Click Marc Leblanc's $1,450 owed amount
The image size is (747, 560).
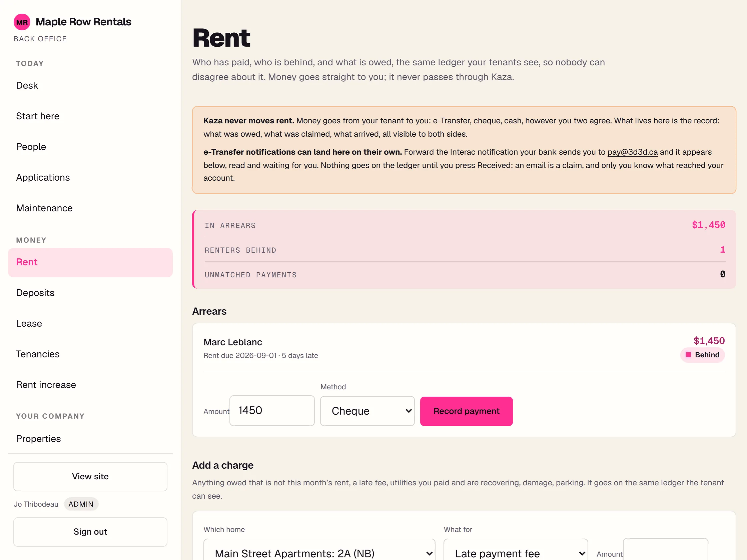pos(709,341)
